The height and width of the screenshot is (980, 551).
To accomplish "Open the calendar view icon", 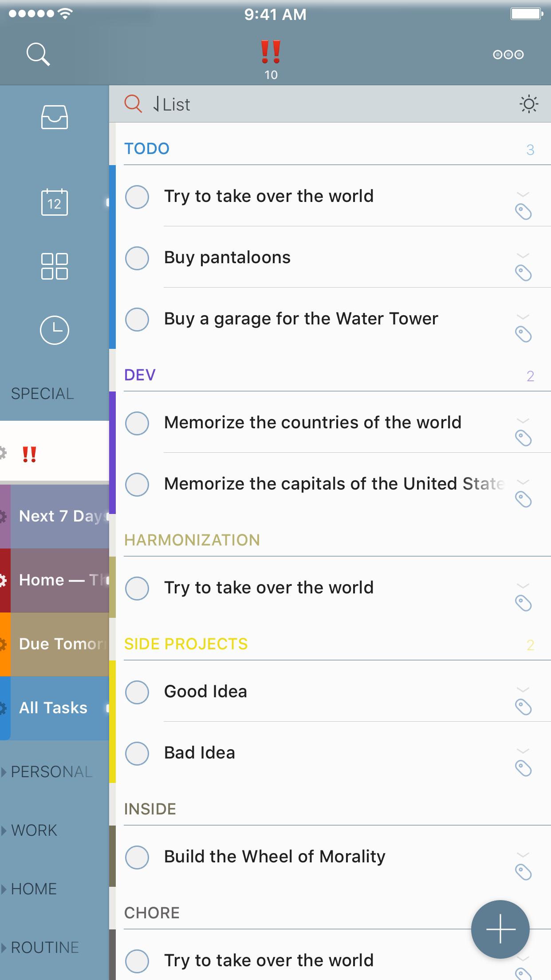I will pos(54,202).
